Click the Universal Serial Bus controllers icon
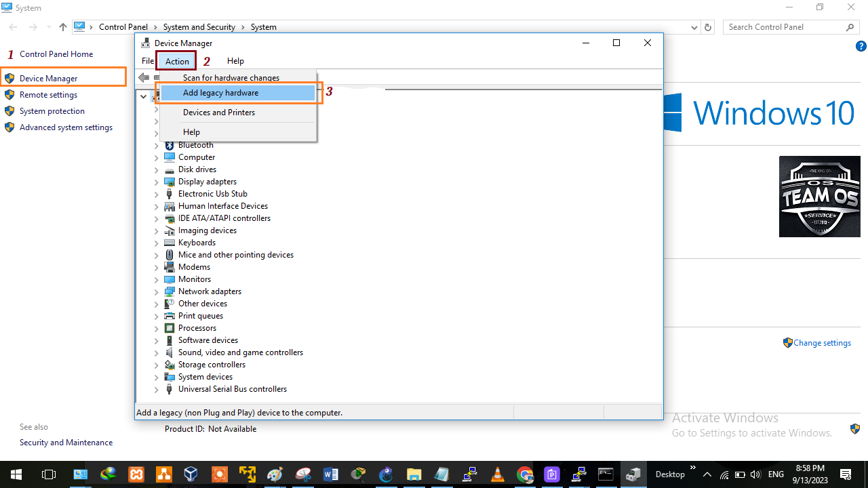 pos(170,389)
